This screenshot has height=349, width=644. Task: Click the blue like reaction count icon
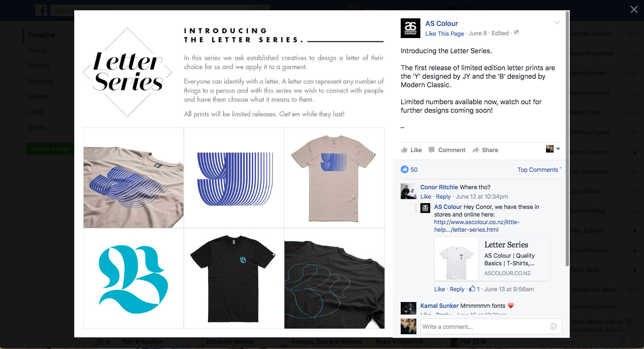405,170
